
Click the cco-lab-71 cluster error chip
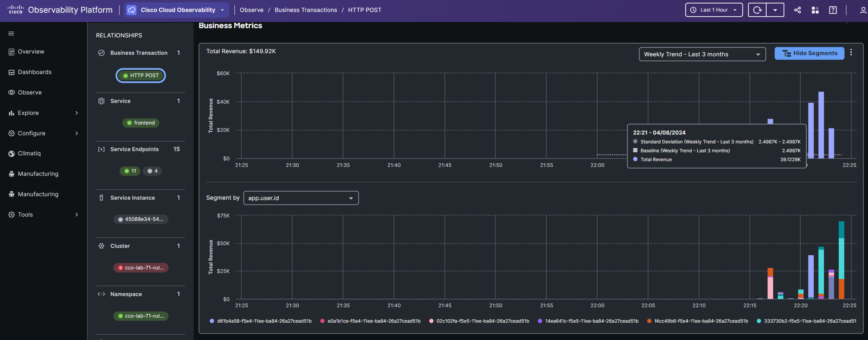[140, 268]
